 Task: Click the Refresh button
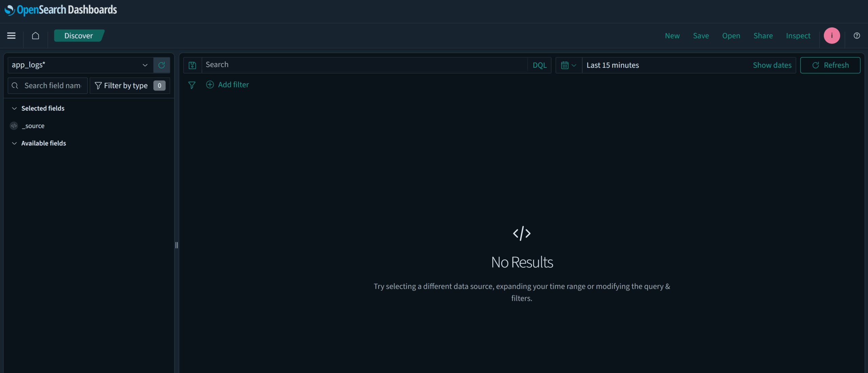[x=830, y=65]
